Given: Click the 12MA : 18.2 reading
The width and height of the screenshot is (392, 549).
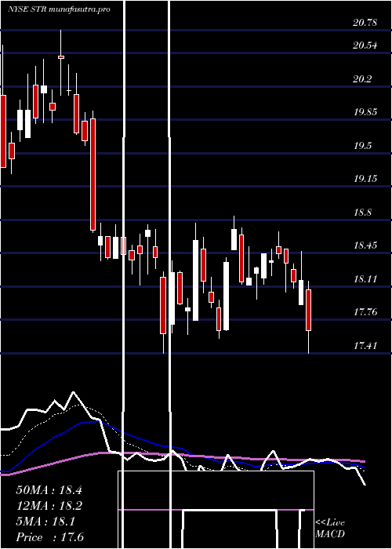Looking at the screenshot, I should point(49,506).
